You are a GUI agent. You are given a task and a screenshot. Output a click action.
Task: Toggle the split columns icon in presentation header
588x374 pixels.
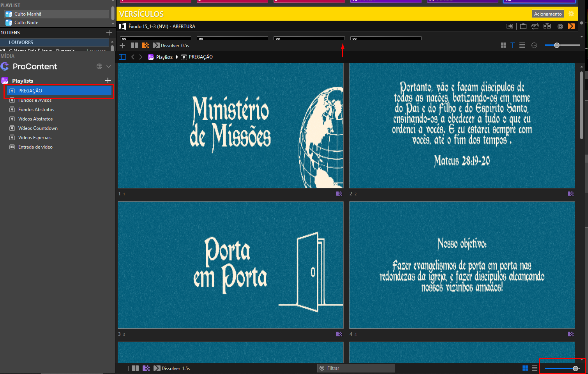(x=547, y=26)
